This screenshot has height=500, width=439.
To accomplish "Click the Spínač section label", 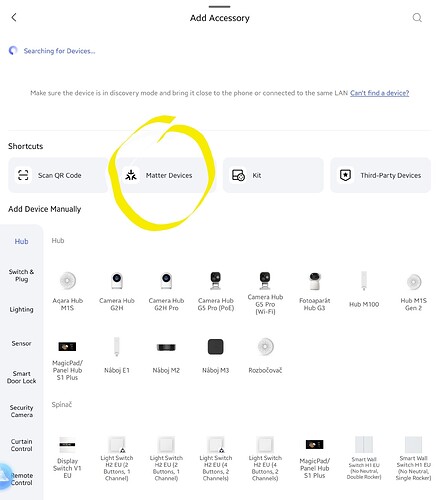I will click(62, 404).
